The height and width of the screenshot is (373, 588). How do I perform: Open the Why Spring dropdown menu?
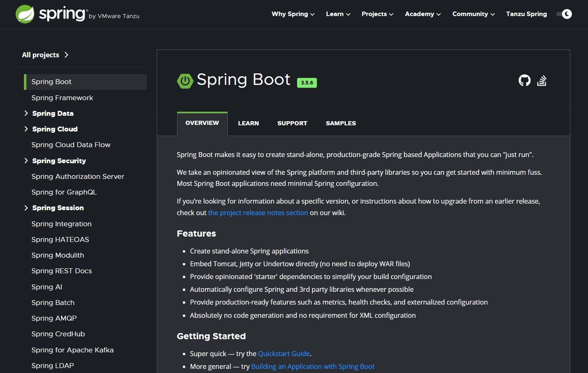(293, 14)
